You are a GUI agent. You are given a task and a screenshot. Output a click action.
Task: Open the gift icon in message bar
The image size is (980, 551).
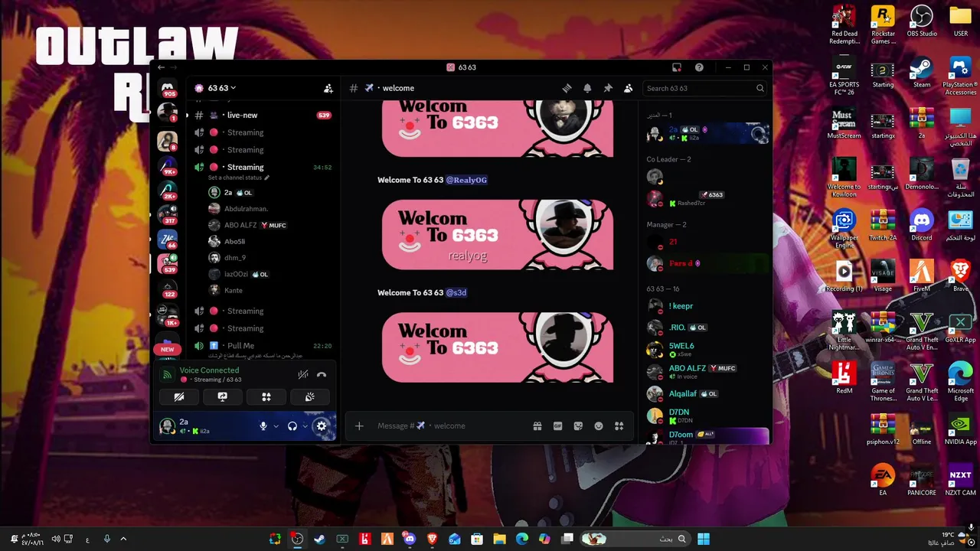pyautogui.click(x=537, y=426)
